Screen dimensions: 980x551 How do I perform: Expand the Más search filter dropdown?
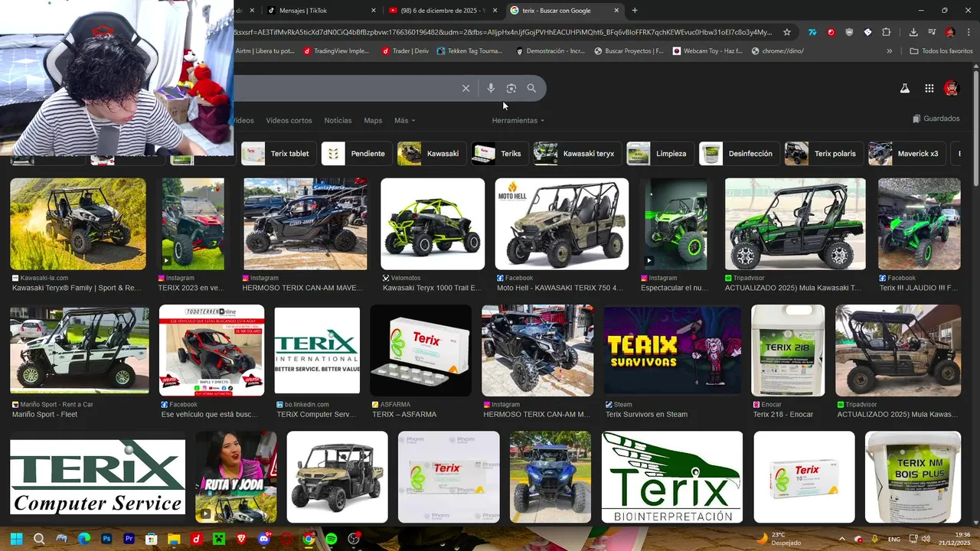[x=405, y=121]
